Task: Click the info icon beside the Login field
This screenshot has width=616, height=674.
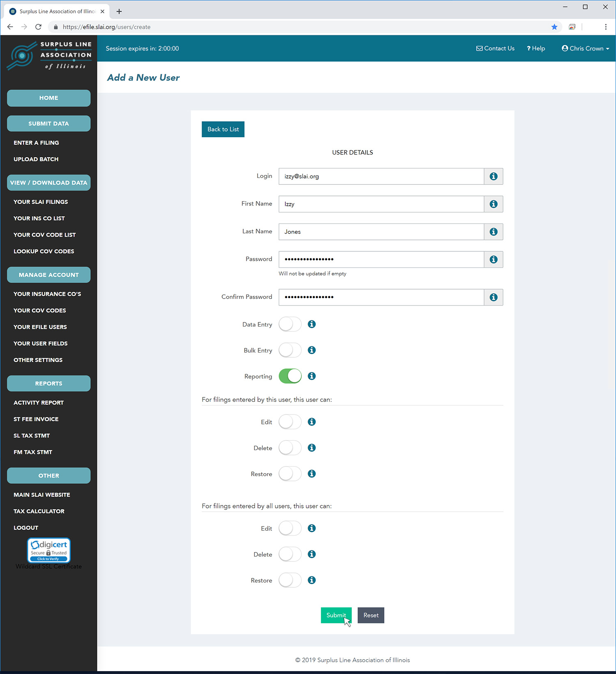Action: [x=493, y=176]
